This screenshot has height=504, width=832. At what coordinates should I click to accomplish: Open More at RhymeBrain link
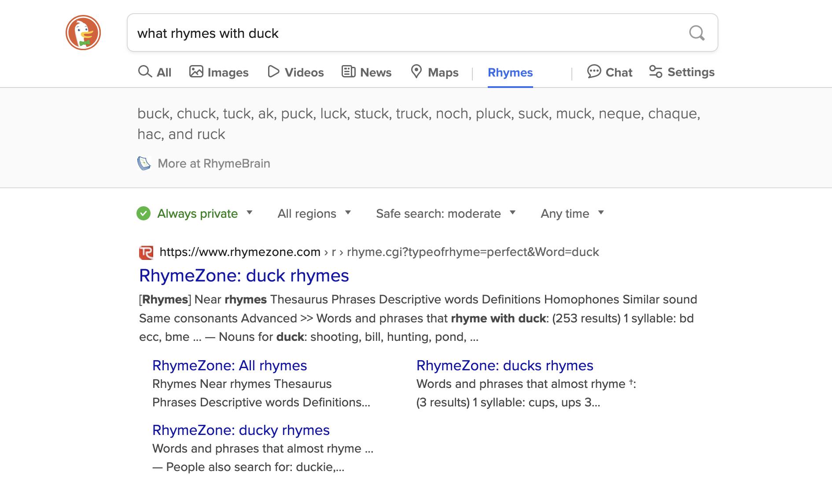[214, 163]
